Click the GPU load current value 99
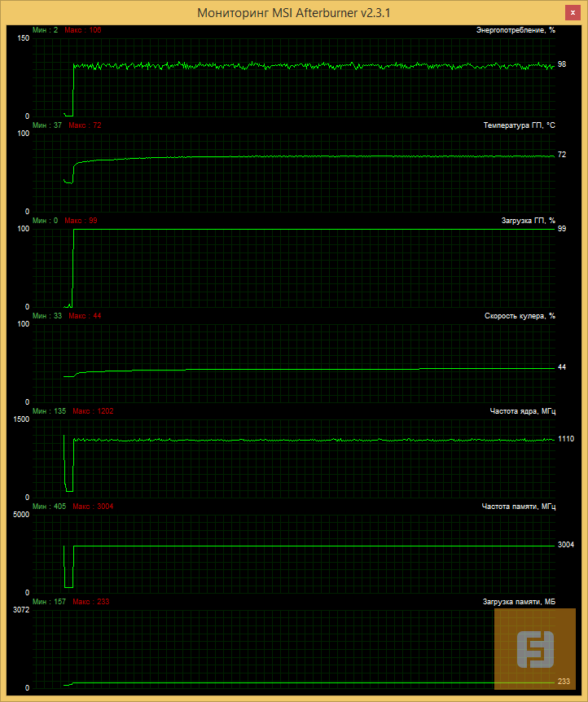Image resolution: width=588 pixels, height=702 pixels. coord(562,229)
